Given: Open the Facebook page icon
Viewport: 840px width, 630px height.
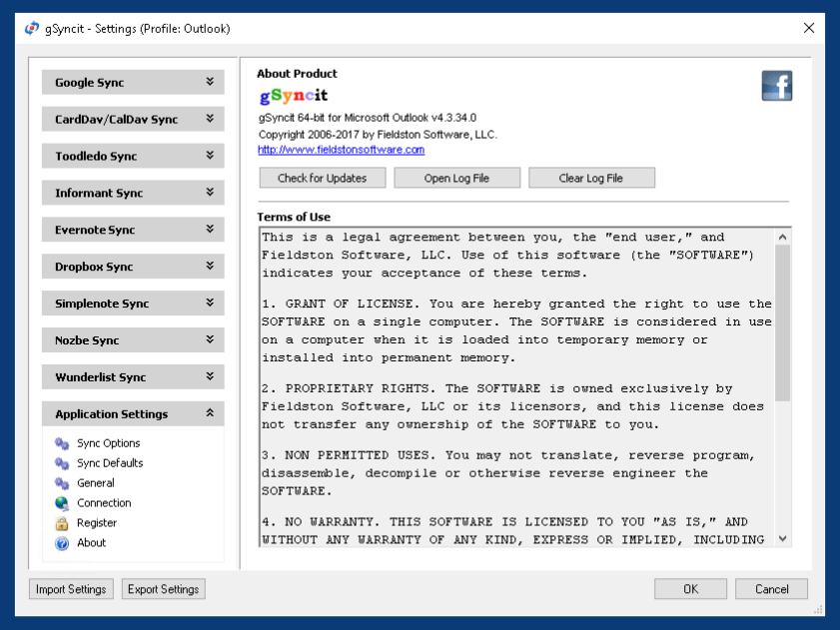Looking at the screenshot, I should [777, 86].
